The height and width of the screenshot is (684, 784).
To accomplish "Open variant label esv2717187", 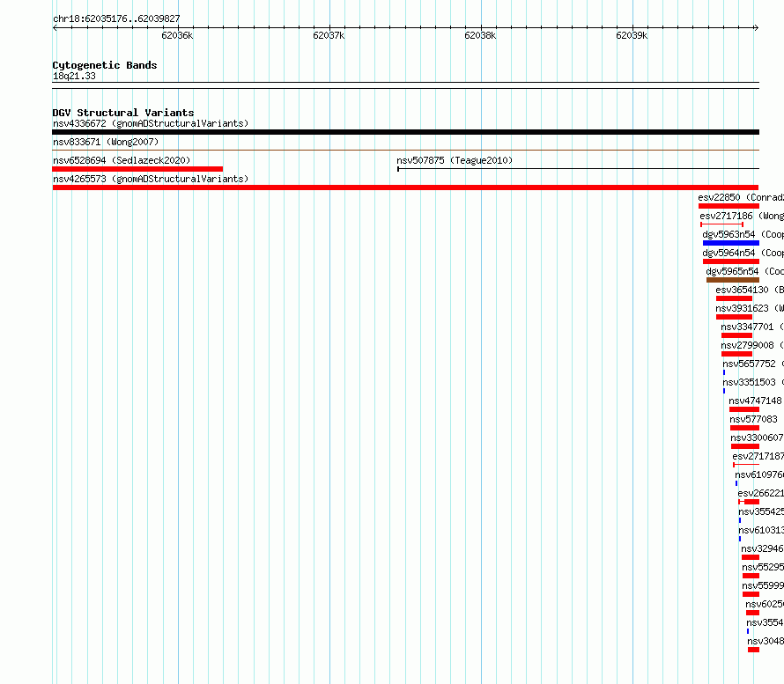I will point(758,456).
